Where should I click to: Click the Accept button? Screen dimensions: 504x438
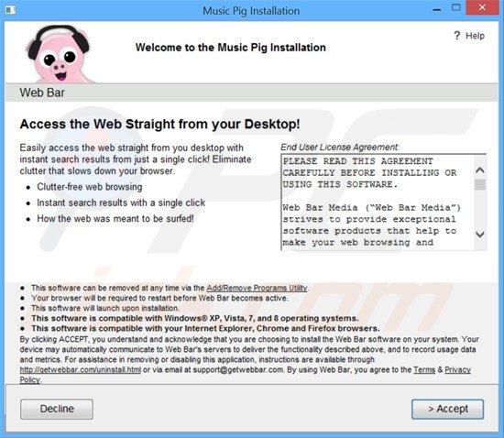tap(447, 409)
